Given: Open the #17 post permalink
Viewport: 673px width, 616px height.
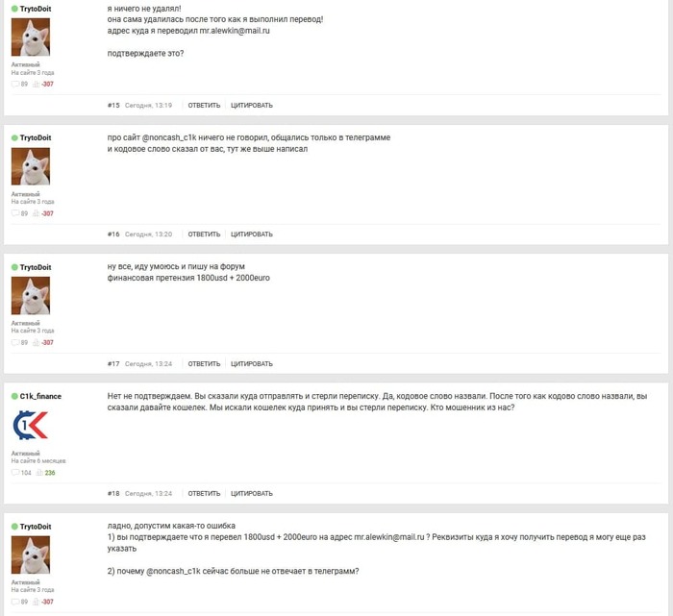Looking at the screenshot, I should point(113,364).
